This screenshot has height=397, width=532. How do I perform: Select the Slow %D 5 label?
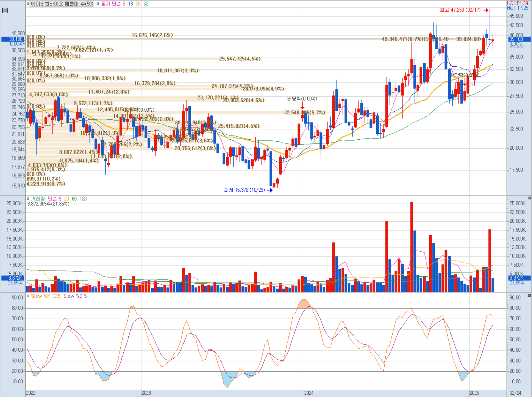click(x=75, y=296)
